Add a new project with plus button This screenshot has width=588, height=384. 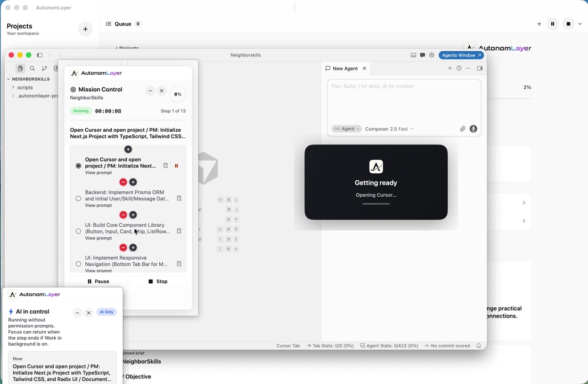tap(85, 29)
